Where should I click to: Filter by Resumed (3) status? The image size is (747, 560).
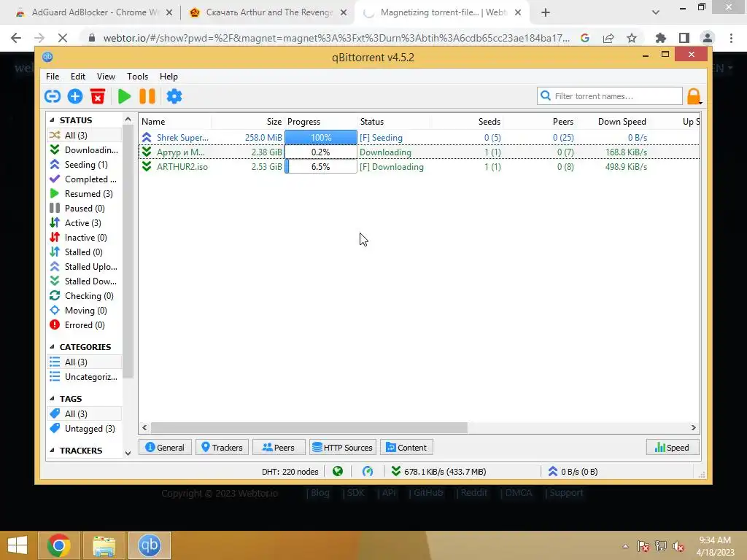84,194
